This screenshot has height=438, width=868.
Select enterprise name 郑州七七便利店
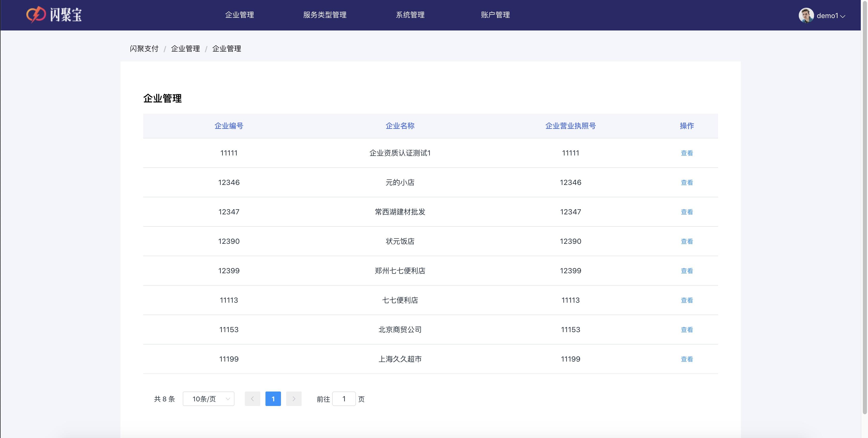(x=400, y=271)
